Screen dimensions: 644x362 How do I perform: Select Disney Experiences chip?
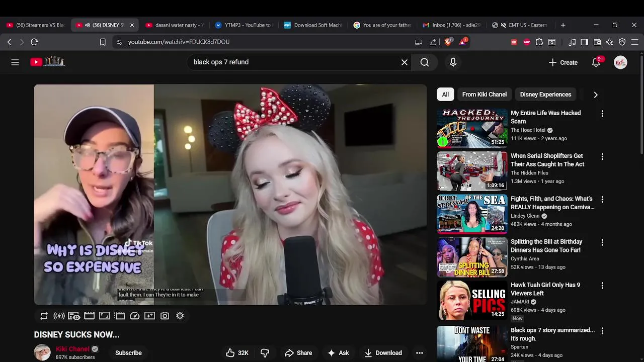pos(545,95)
